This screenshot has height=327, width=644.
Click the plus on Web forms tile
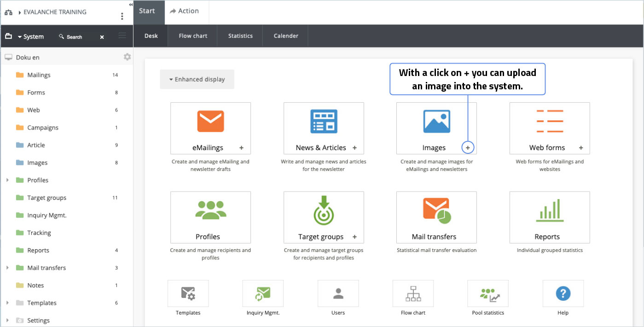[581, 148]
